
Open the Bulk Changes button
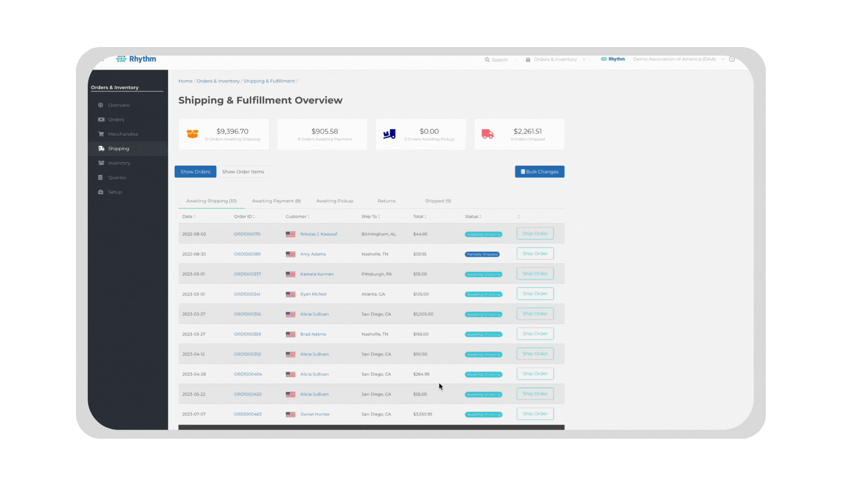[x=540, y=172]
